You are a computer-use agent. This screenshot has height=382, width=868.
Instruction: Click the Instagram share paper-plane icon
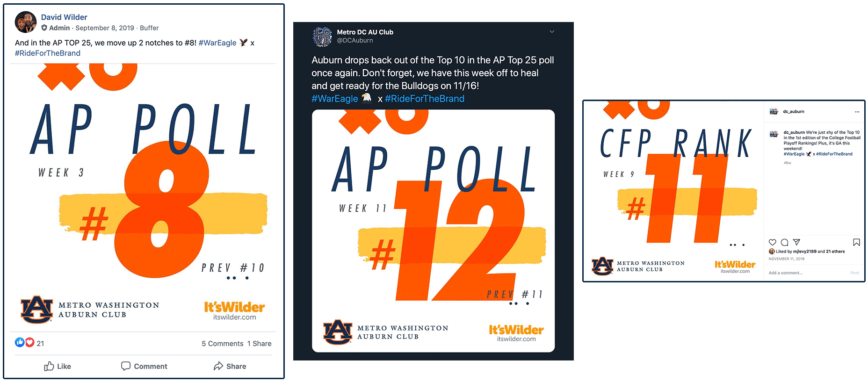point(796,242)
